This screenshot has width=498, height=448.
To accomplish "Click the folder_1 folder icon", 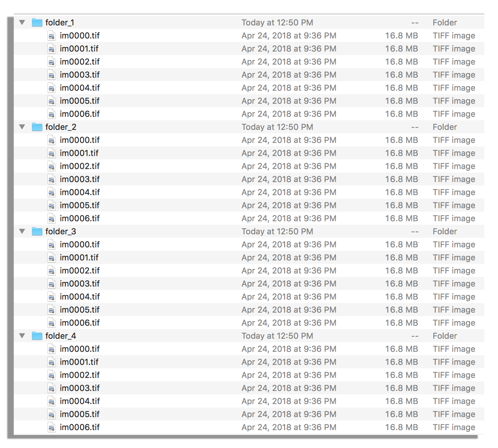I will [x=37, y=23].
